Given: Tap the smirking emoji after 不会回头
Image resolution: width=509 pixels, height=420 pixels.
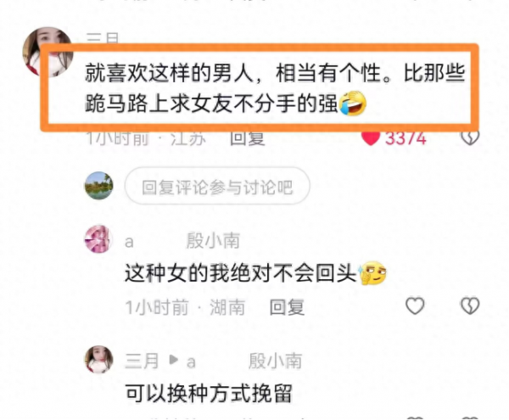Looking at the screenshot, I should 372,272.
